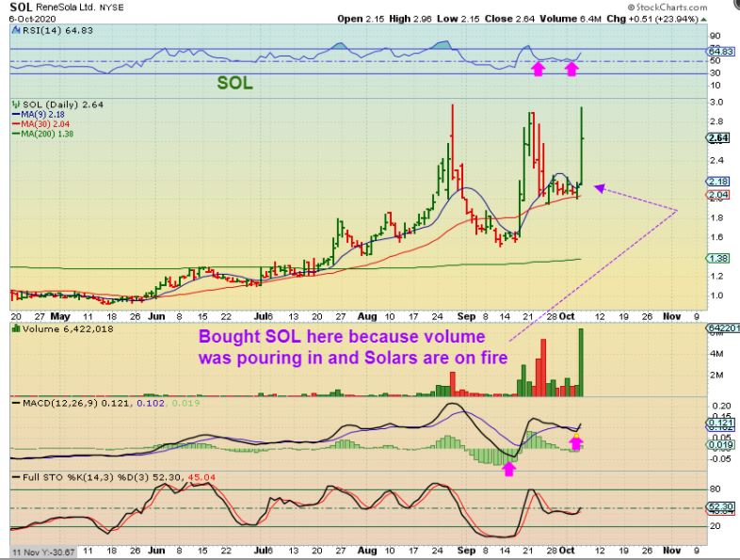The height and width of the screenshot is (560, 740).
Task: Click the 'High 2.96' value
Action: 410,19
